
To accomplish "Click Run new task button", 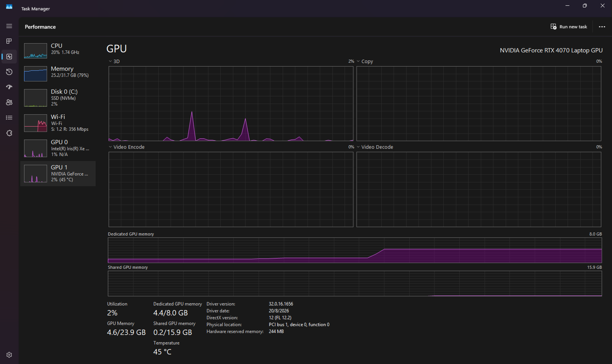I will (x=569, y=27).
